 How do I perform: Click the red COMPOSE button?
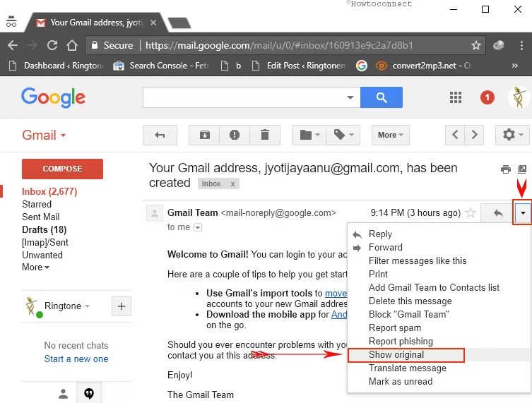click(x=62, y=169)
